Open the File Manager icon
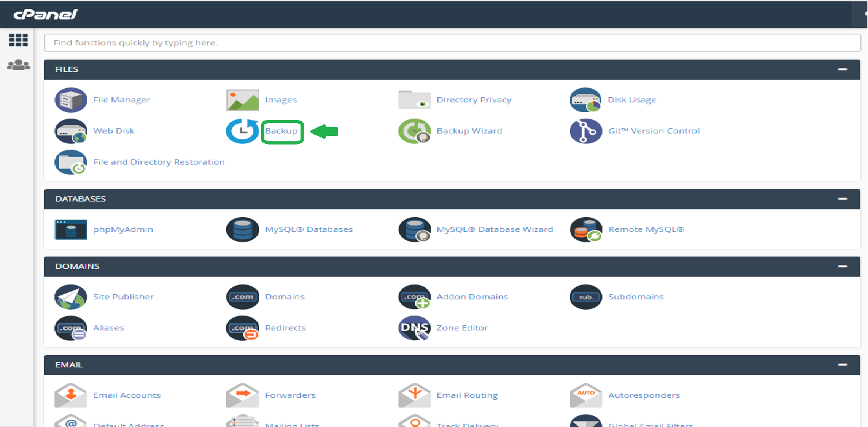 [71, 100]
